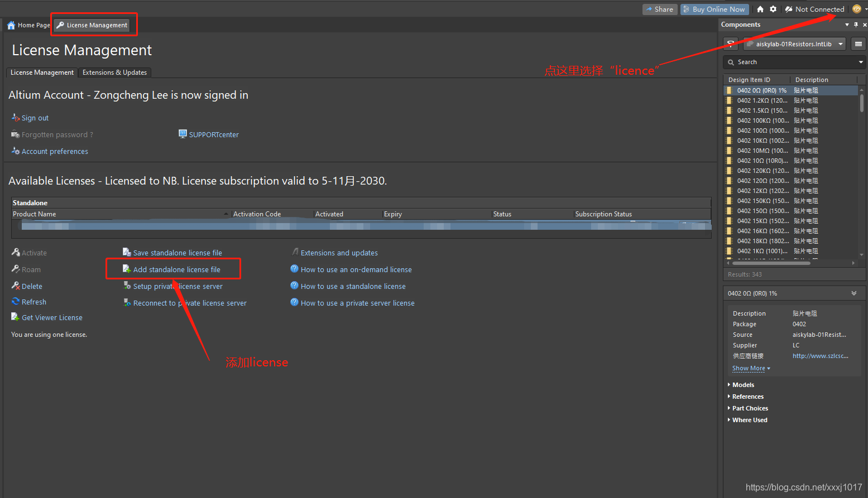Open the supplier link http://www.szlcsc

pos(820,356)
